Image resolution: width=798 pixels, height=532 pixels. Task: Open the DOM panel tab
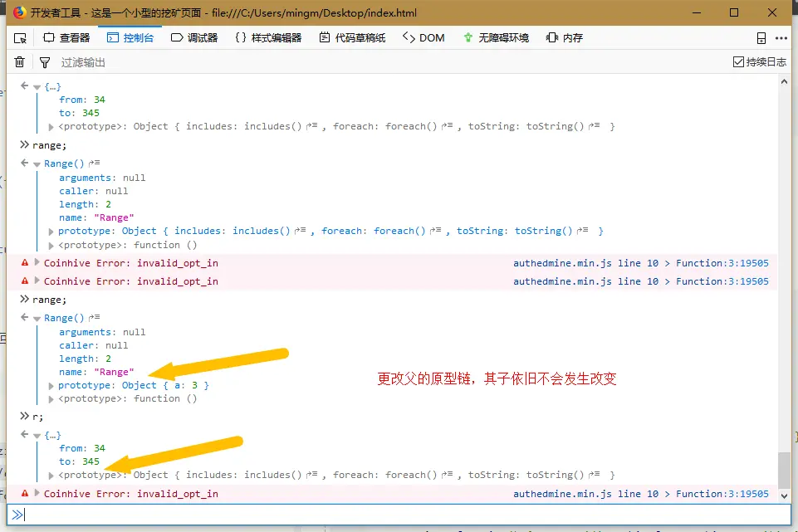pyautogui.click(x=423, y=37)
